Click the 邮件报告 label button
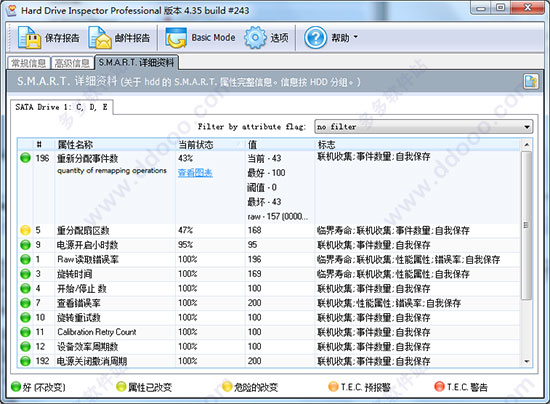 click(x=132, y=38)
